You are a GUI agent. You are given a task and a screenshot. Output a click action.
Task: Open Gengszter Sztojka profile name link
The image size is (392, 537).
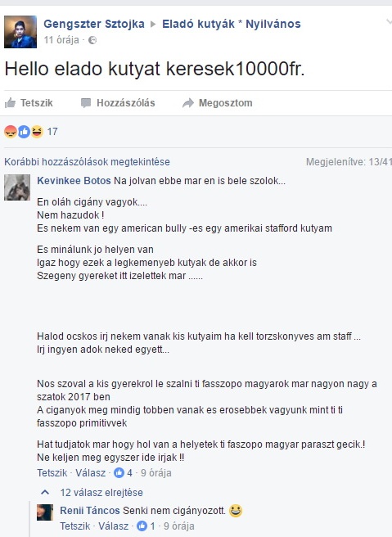coord(94,24)
